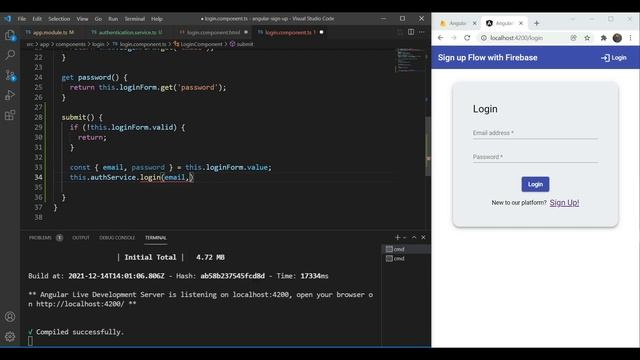Add a new terminal with plus icon
The height and width of the screenshot is (360, 640).
click(397, 237)
